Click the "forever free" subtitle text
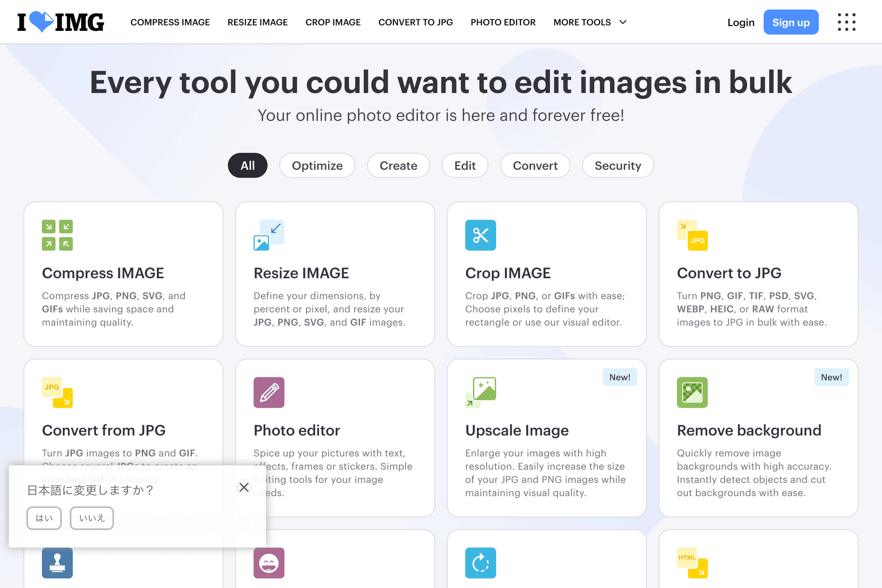 441,115
